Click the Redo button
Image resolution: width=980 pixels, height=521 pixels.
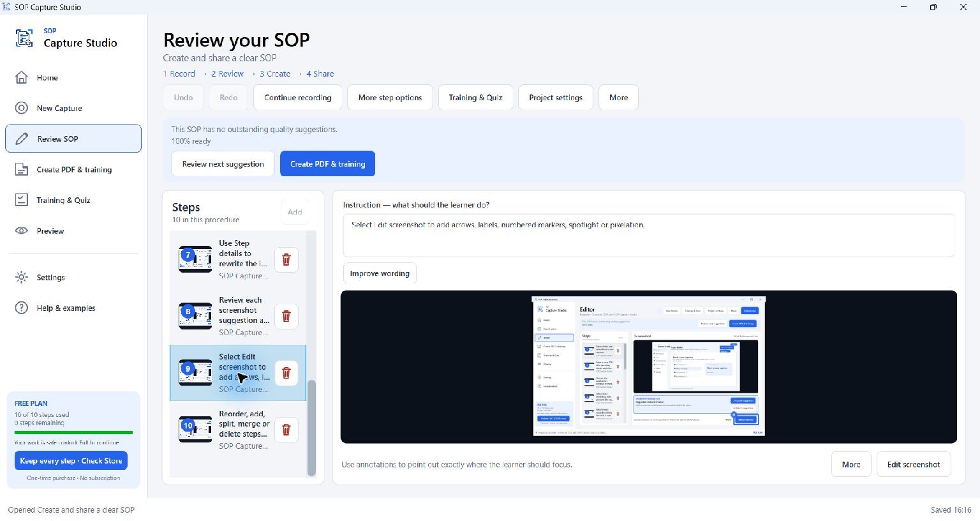(228, 98)
